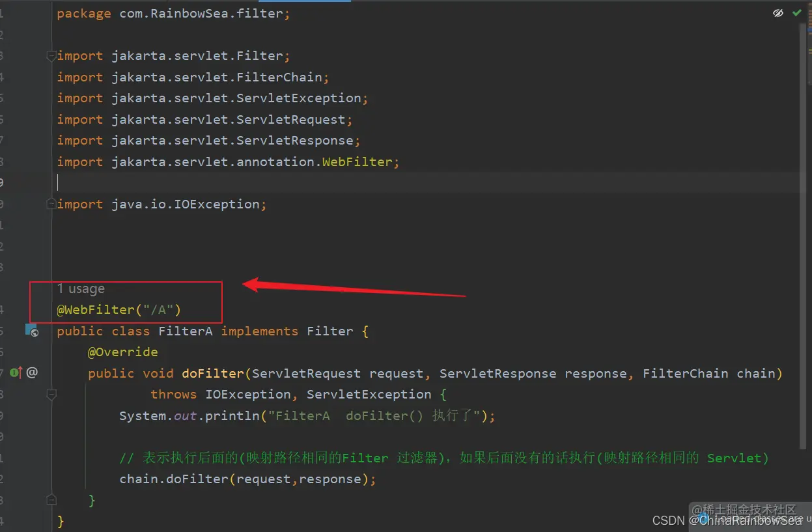
Task: Place caret in "com.RainbowSea.filter" package name
Action: (201, 14)
